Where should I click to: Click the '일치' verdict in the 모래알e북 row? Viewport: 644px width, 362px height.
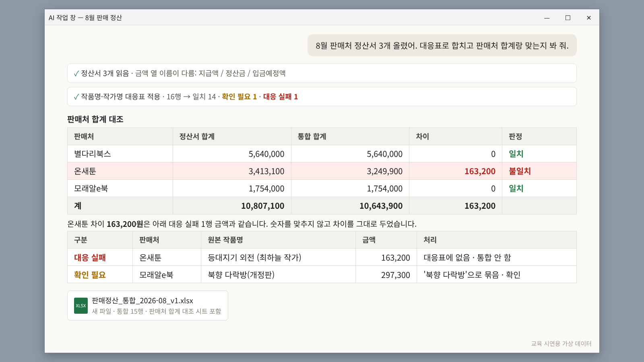point(516,188)
